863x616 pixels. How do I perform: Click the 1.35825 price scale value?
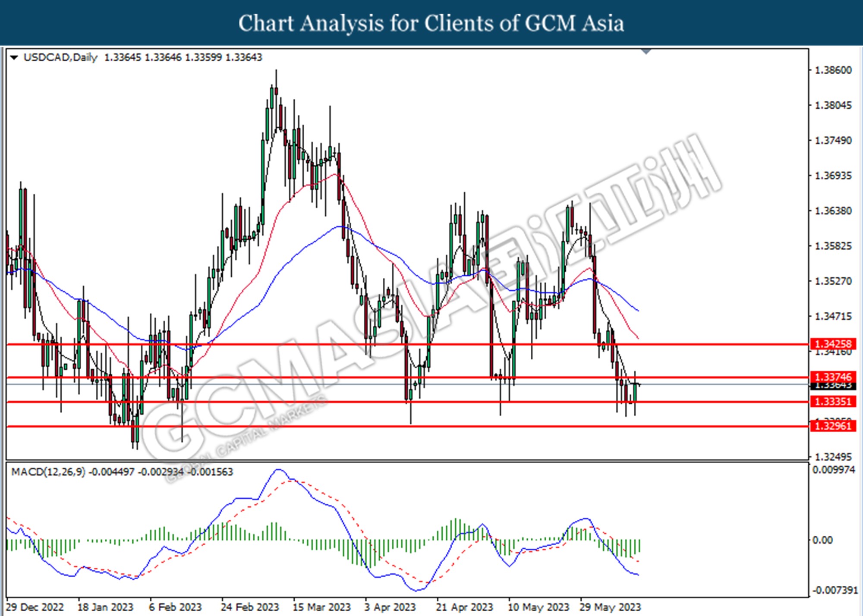[833, 246]
